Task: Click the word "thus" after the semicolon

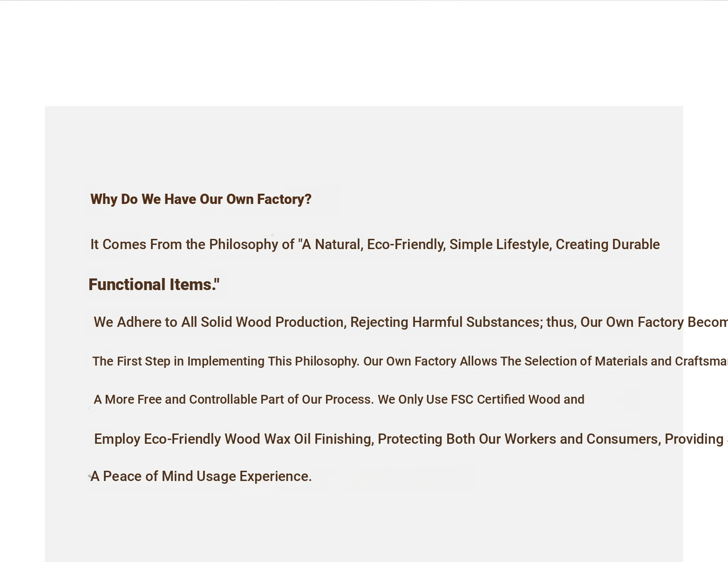Action: pos(560,322)
